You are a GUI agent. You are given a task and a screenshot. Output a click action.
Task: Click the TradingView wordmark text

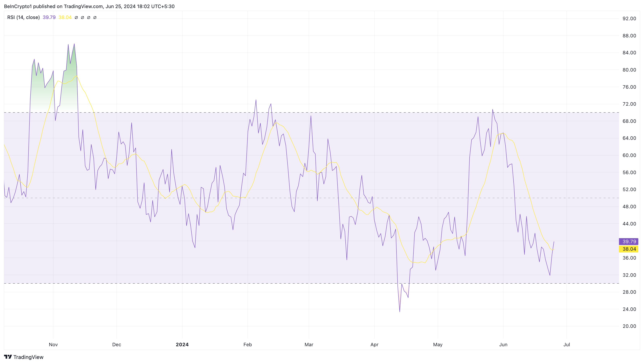click(x=28, y=357)
